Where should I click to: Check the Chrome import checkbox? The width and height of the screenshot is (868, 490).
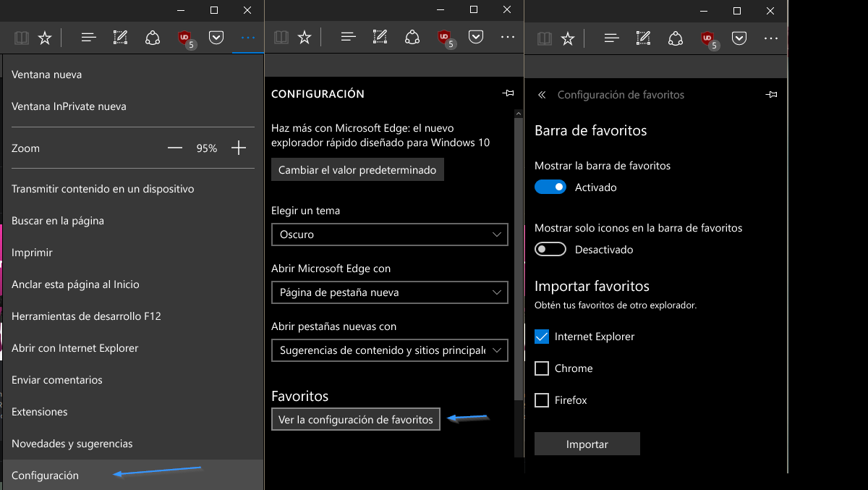[542, 368]
